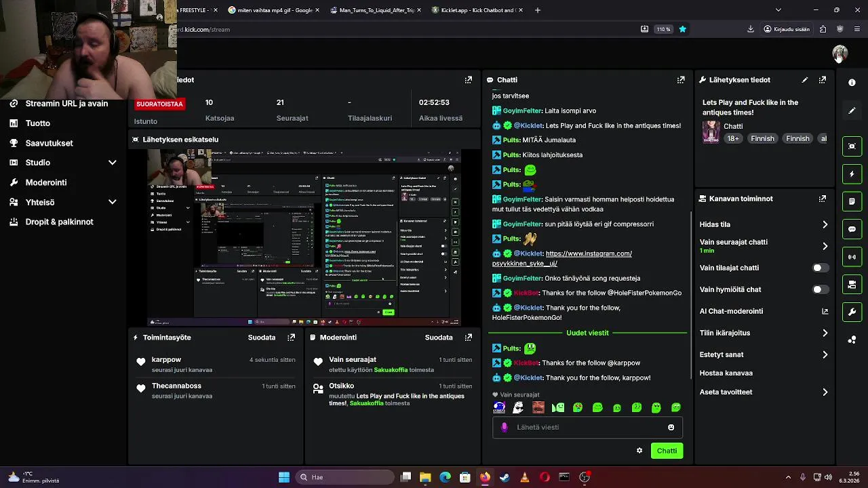The height and width of the screenshot is (488, 868).
Task: Open the profile avatar menu
Action: 840,53
